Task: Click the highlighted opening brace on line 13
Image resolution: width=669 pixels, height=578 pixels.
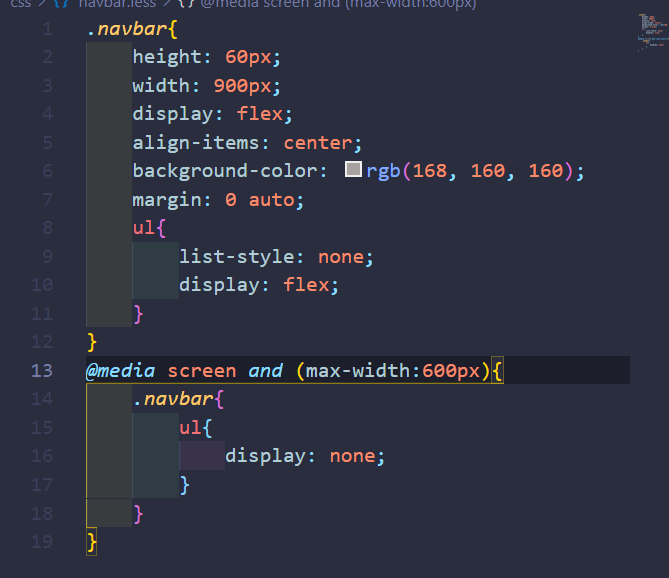Action: tap(497, 371)
